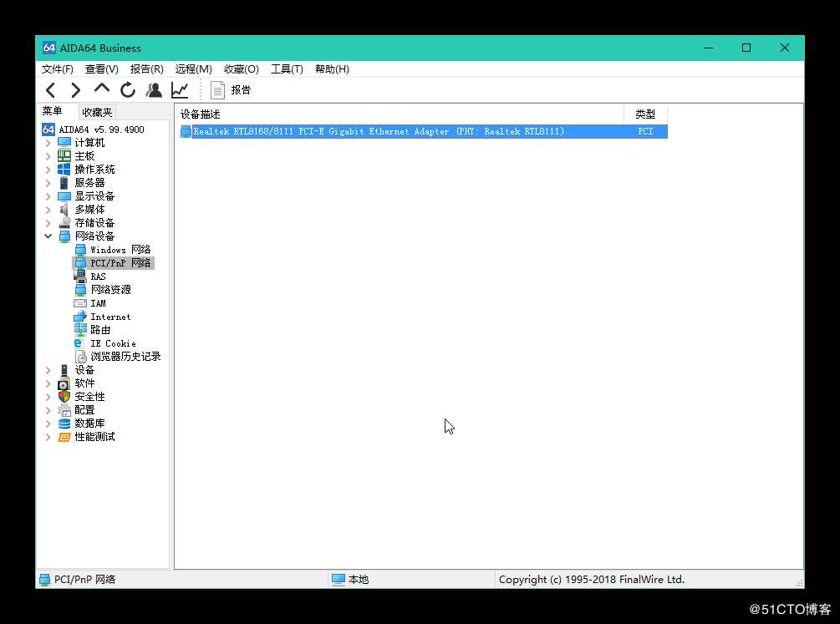This screenshot has width=840, height=624.
Task: Expand the 多媒体 tree node
Action: [x=48, y=210]
